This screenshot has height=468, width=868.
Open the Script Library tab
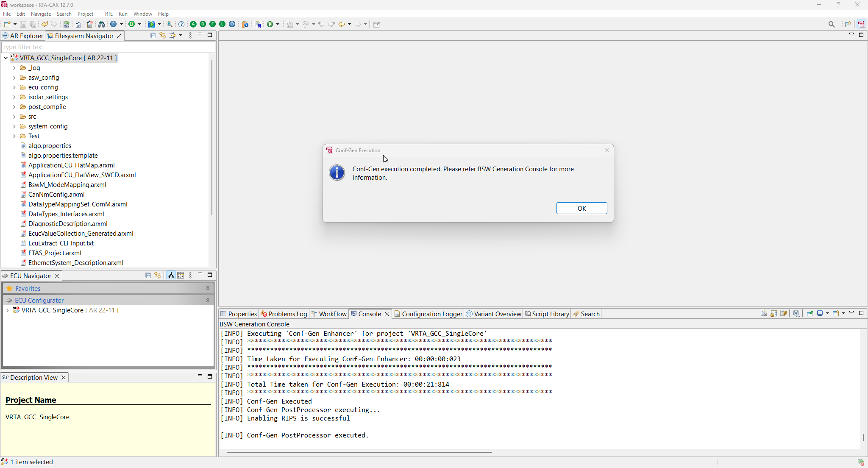[x=547, y=314]
